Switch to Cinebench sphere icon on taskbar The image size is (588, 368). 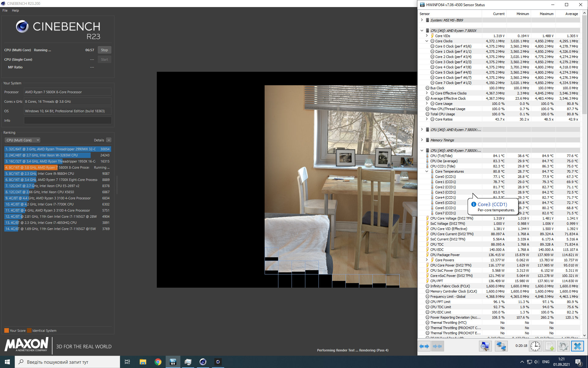[x=203, y=362]
